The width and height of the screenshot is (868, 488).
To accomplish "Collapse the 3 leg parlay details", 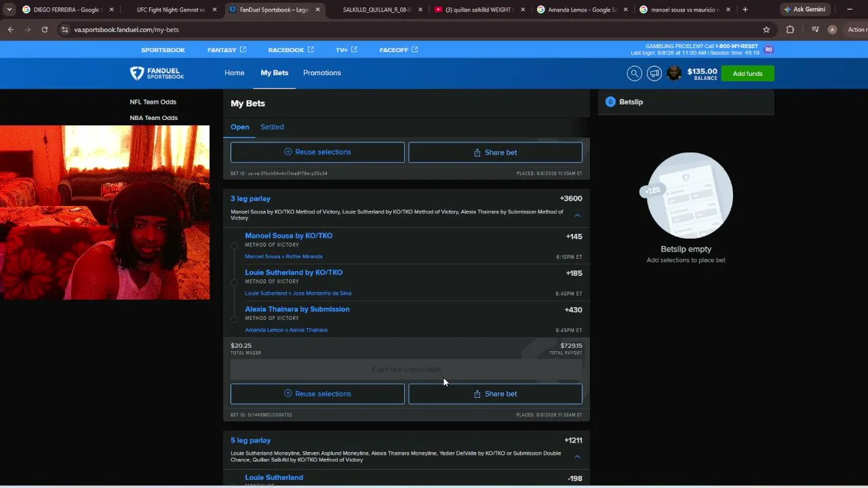I will pyautogui.click(x=577, y=215).
